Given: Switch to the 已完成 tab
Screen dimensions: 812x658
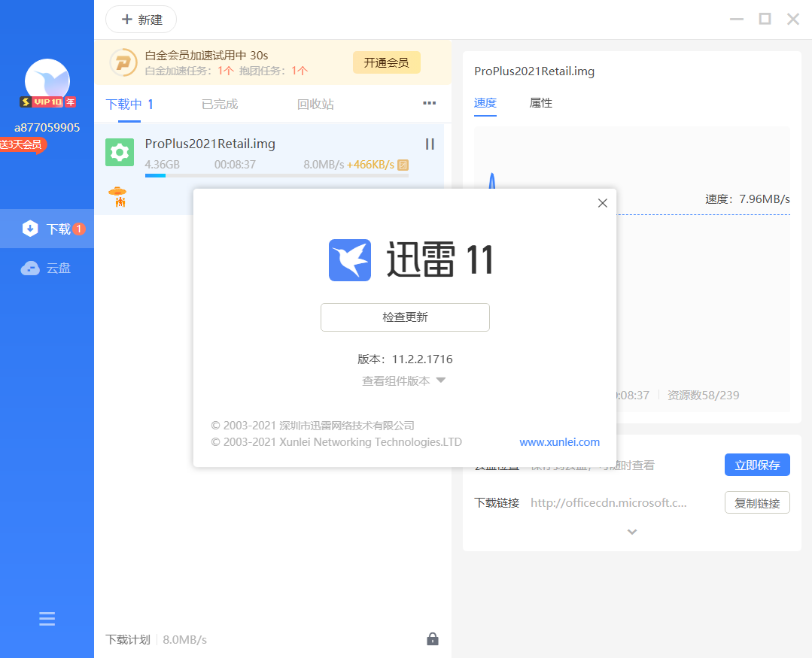Looking at the screenshot, I should [x=220, y=105].
